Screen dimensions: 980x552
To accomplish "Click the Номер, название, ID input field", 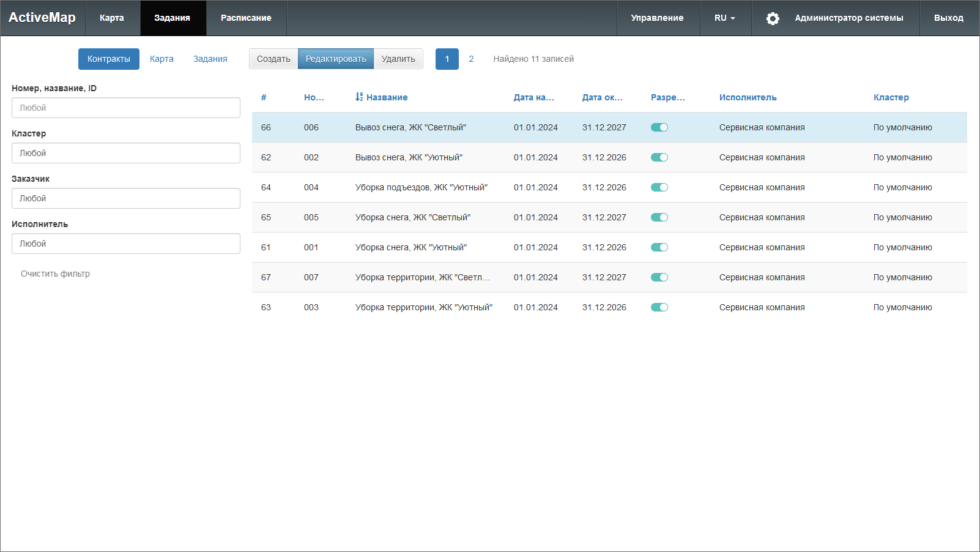I will [125, 108].
